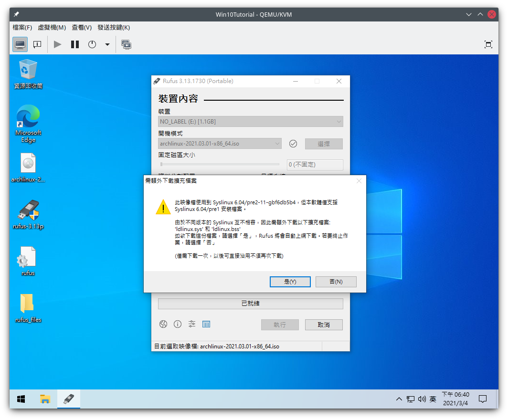Expand the shutdown options arrow

point(107,44)
